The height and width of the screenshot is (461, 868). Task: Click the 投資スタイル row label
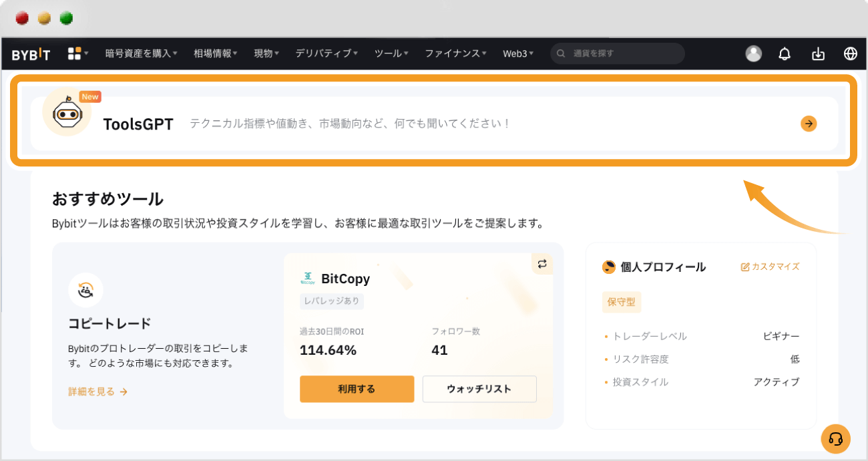click(641, 382)
